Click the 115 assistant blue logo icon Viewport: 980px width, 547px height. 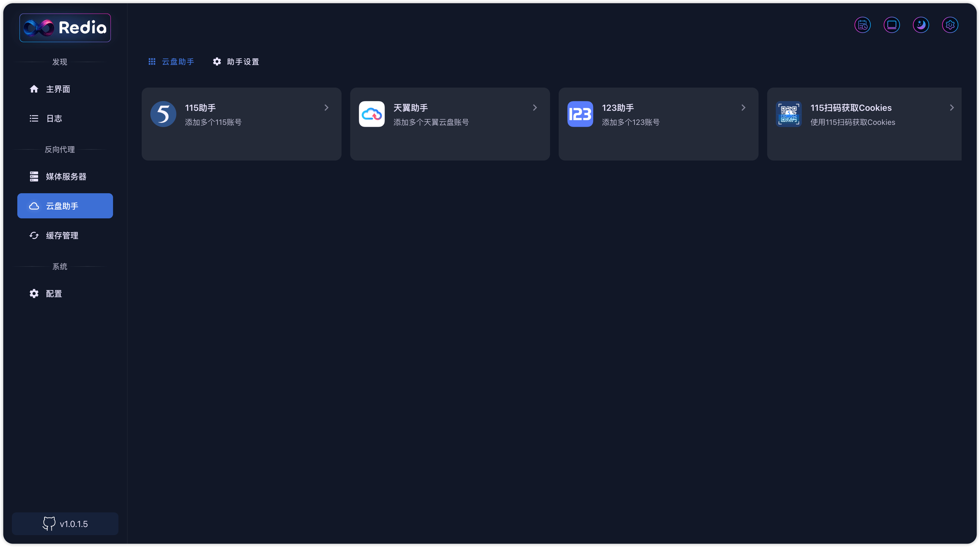click(x=163, y=114)
